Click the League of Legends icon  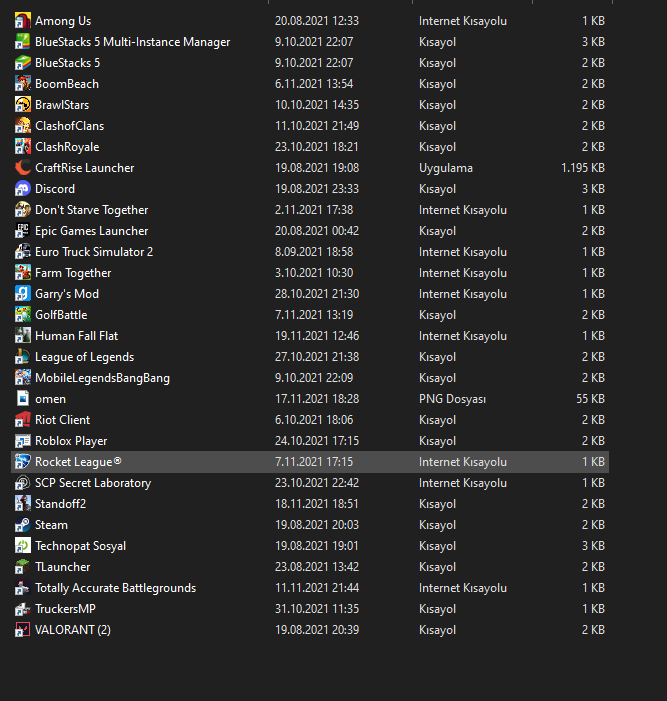pyautogui.click(x=23, y=357)
